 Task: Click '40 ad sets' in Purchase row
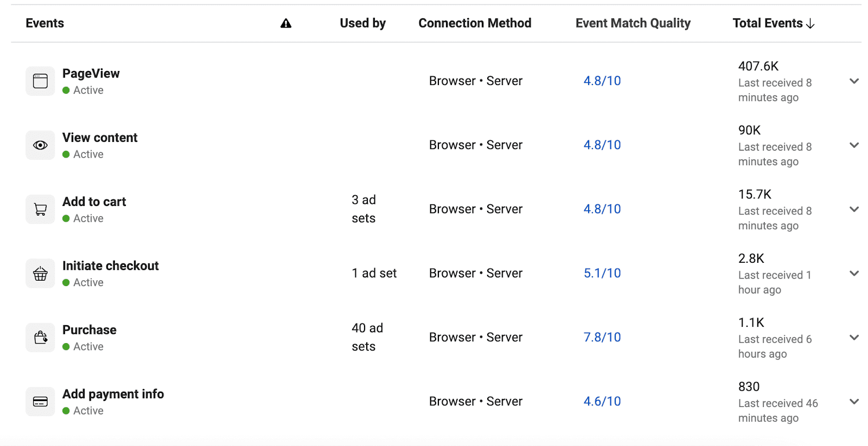pyautogui.click(x=367, y=337)
